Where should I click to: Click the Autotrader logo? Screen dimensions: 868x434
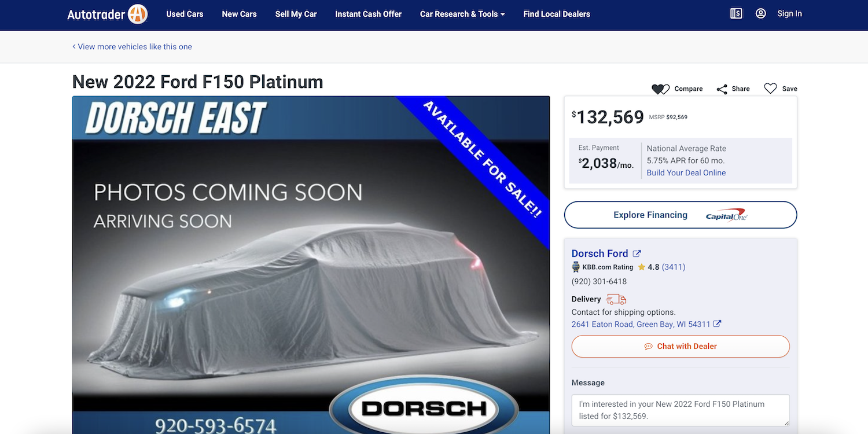tap(108, 14)
